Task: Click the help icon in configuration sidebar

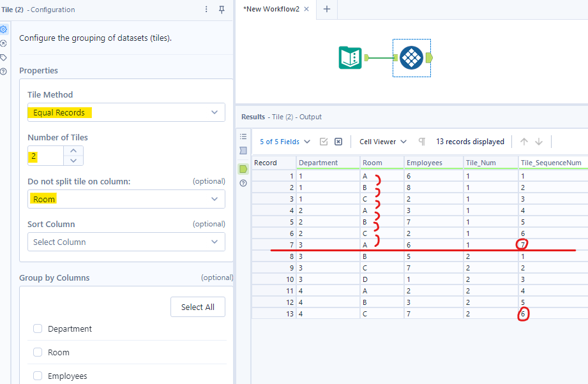Action: click(4, 71)
